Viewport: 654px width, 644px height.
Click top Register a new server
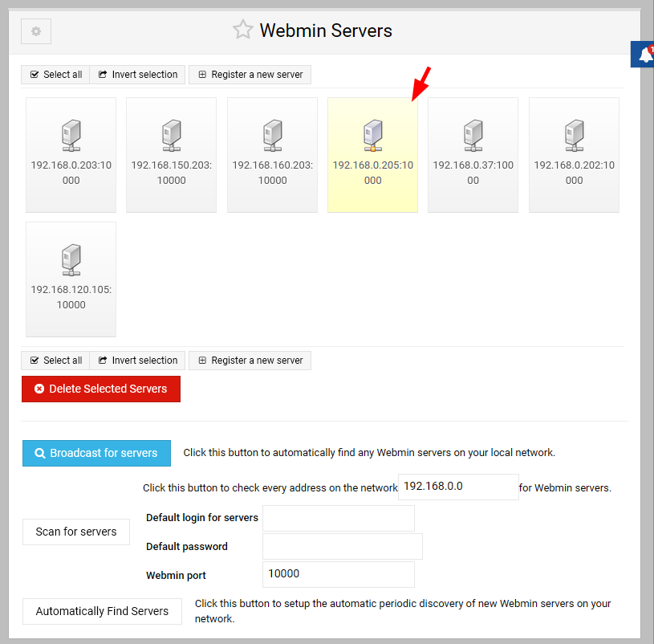coord(250,75)
